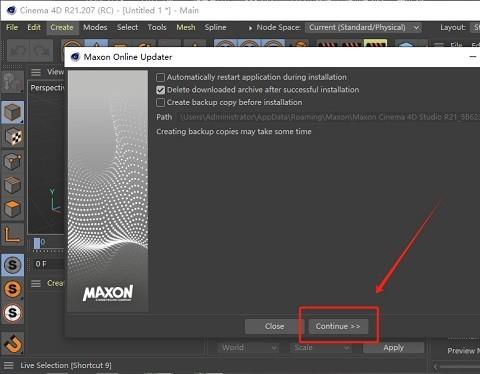The height and width of the screenshot is (374, 480).
Task: Switch to Points mode cube icon
Action: [x=12, y=161]
